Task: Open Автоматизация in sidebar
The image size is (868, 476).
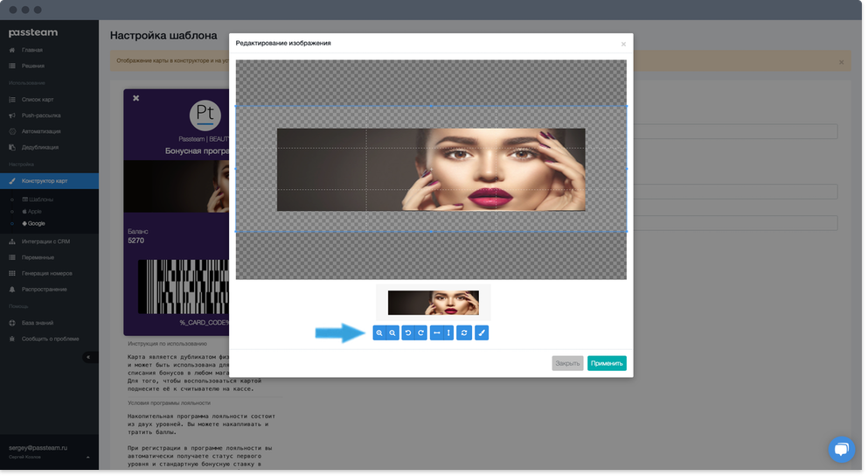Action: (x=41, y=132)
